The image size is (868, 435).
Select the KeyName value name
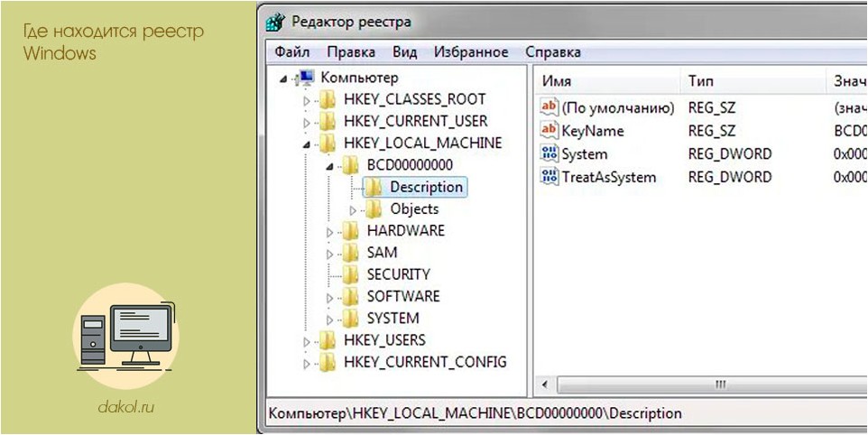tap(592, 131)
